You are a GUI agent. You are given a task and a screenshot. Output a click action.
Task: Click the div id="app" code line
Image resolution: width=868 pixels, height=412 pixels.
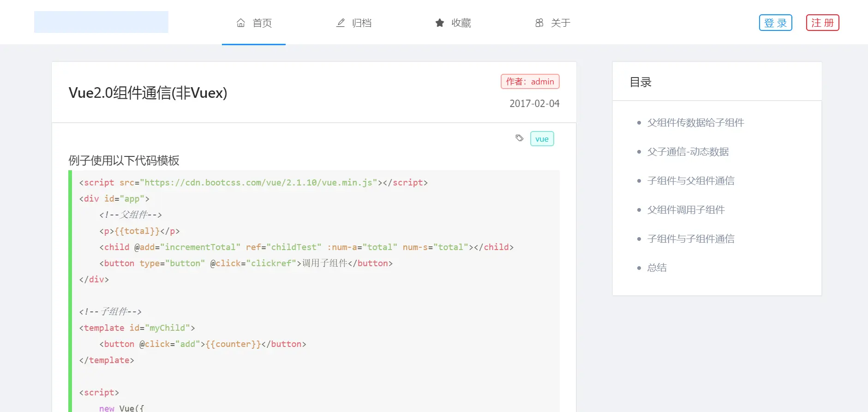114,199
